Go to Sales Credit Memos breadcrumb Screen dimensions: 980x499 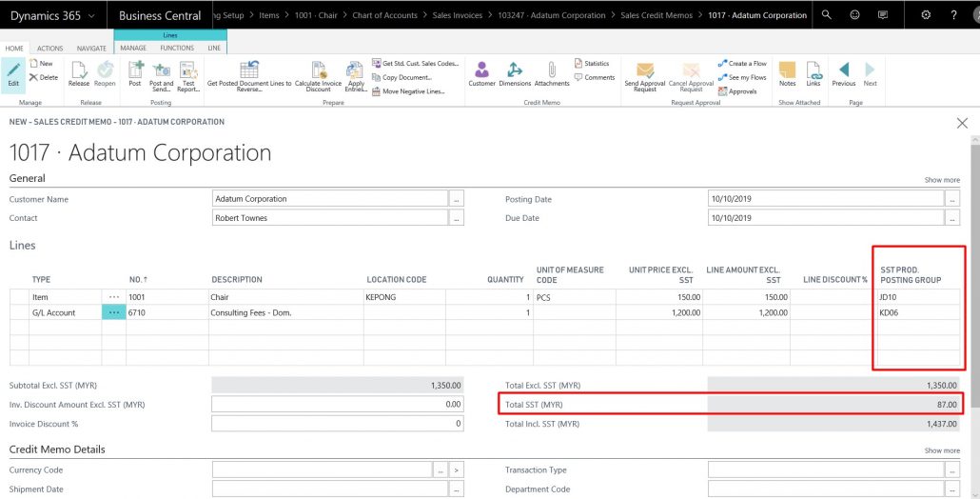657,15
